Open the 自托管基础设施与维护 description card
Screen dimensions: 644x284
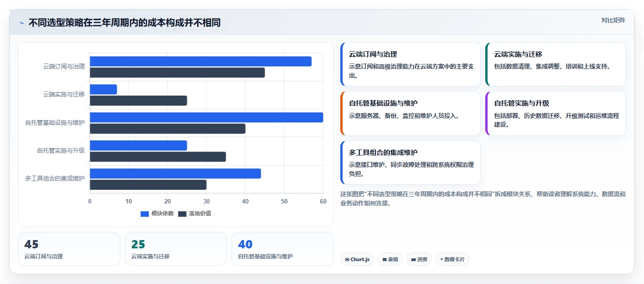coord(410,113)
